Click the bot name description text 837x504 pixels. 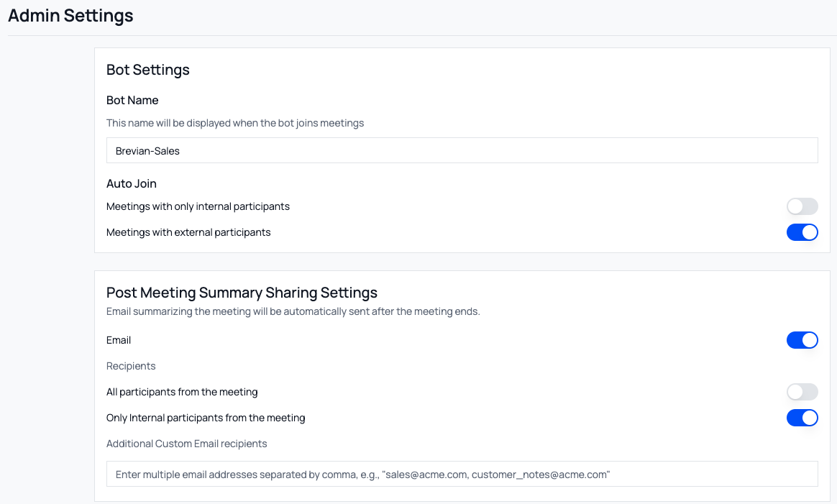tap(235, 123)
